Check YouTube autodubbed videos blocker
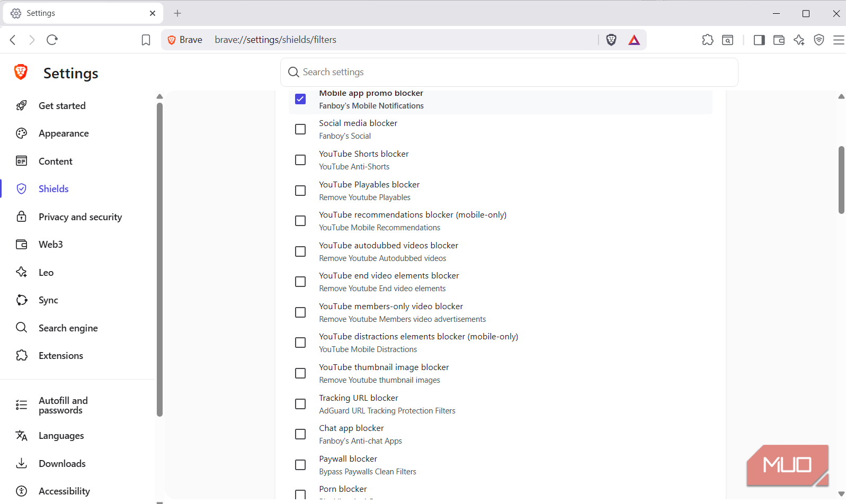 pos(300,251)
